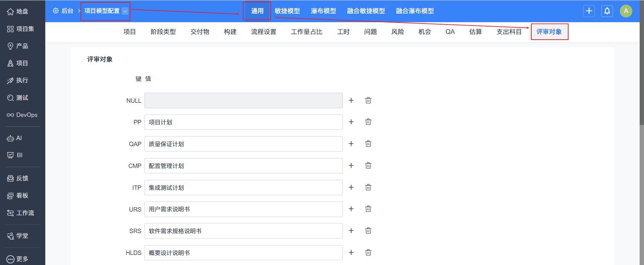This screenshot has width=644, height=265.
Task: Open the 工作量占比 sub-tab
Action: (307, 32)
